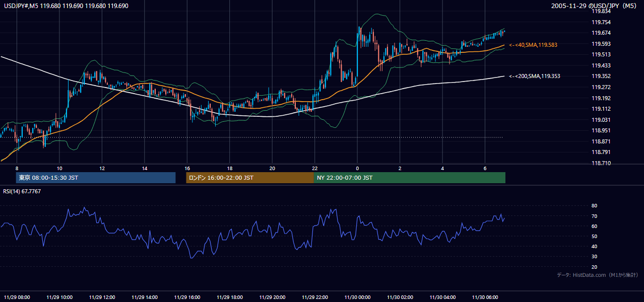
Task: Click price axis label 118.951
Action: 601,130
